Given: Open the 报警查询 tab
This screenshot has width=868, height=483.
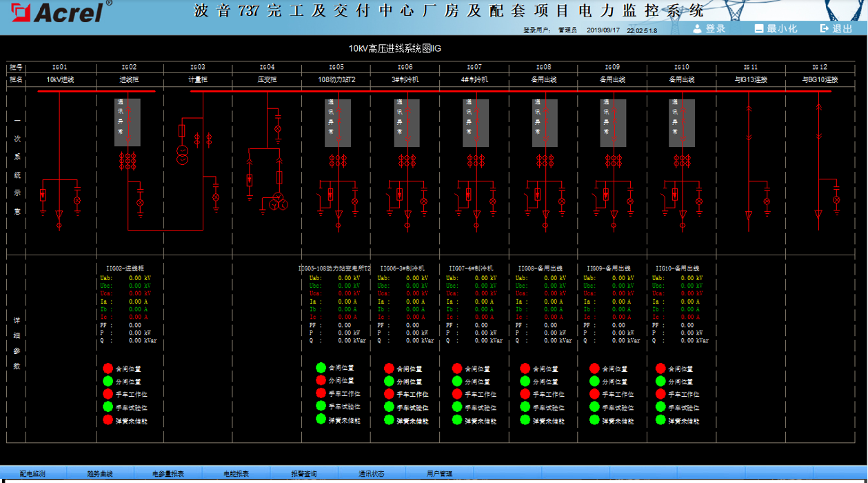Looking at the screenshot, I should (x=303, y=474).
